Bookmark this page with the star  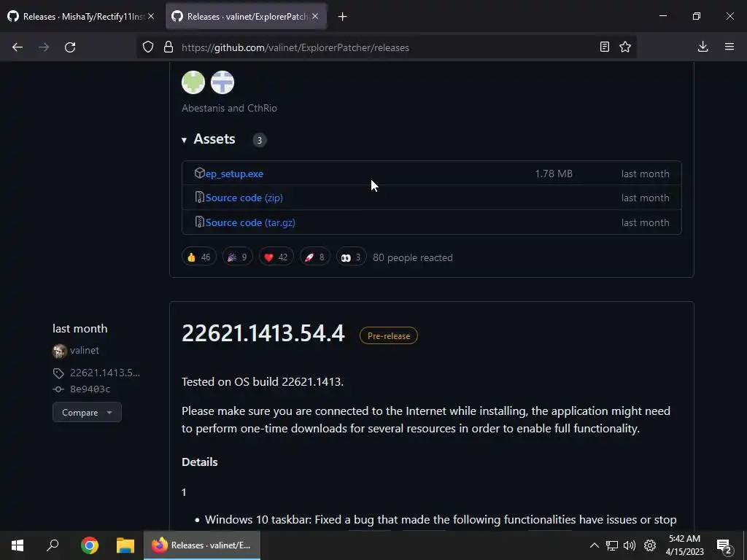625,47
